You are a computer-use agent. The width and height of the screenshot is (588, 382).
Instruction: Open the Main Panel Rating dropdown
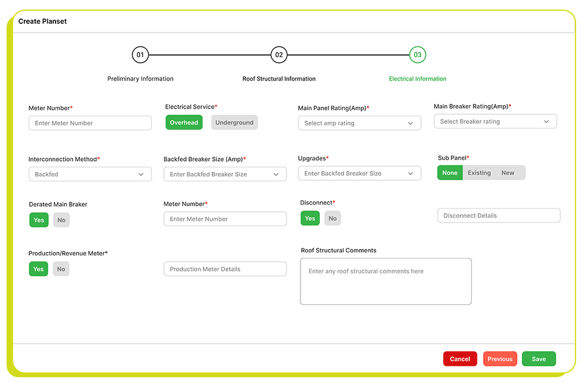coord(359,123)
